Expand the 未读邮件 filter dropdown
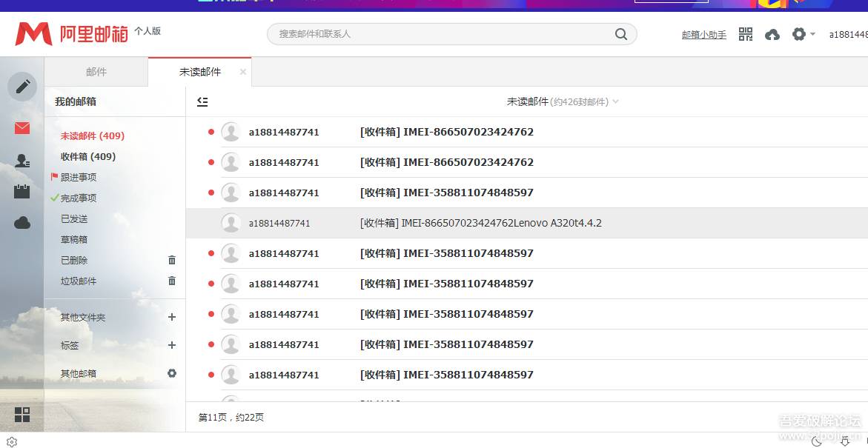This screenshot has height=448, width=868. [x=615, y=102]
